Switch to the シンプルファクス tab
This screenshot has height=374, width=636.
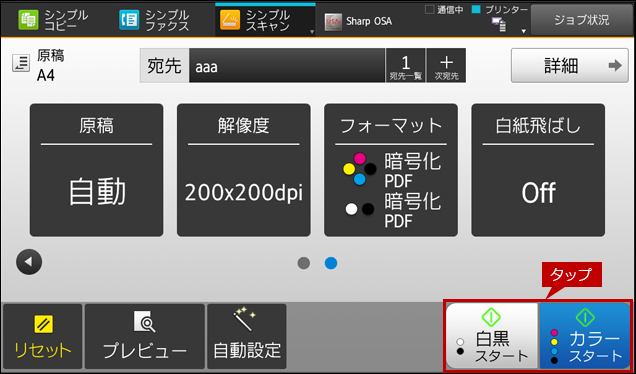click(x=155, y=20)
